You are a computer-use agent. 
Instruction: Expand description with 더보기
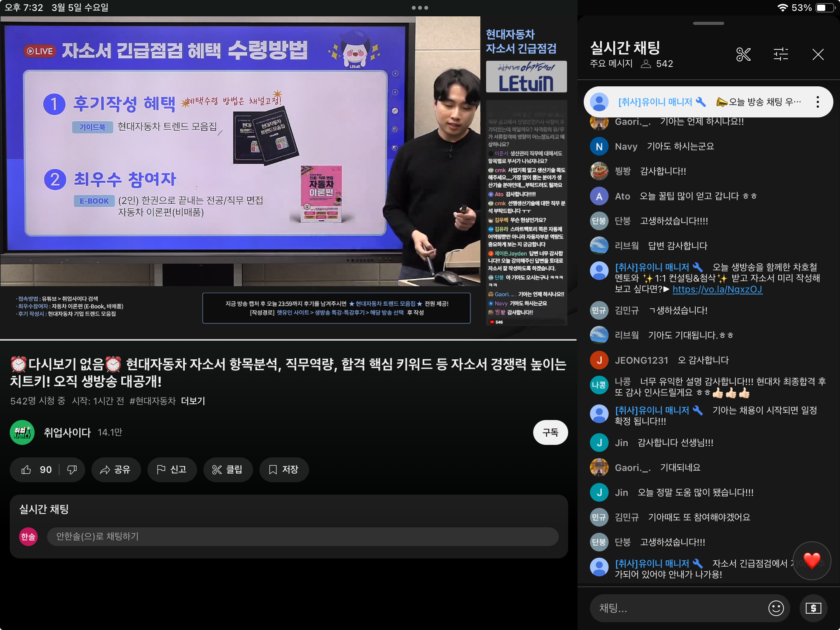click(193, 401)
